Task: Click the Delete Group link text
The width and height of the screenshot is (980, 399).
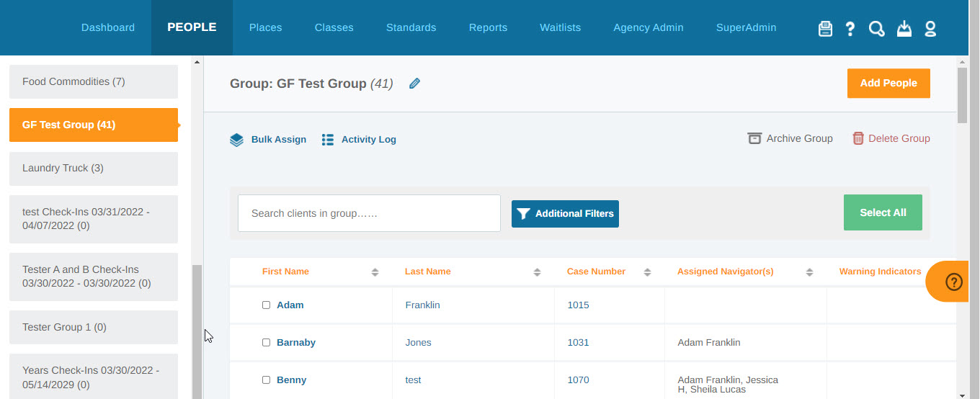Action: pos(899,138)
